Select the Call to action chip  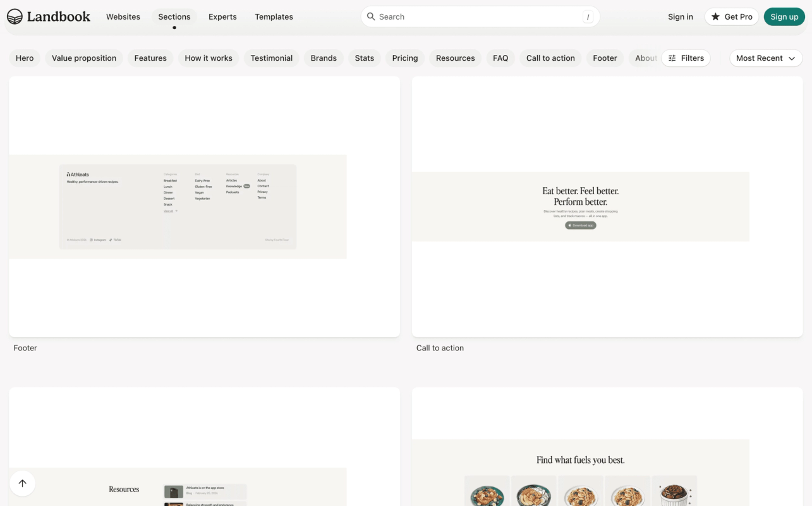pyautogui.click(x=550, y=58)
